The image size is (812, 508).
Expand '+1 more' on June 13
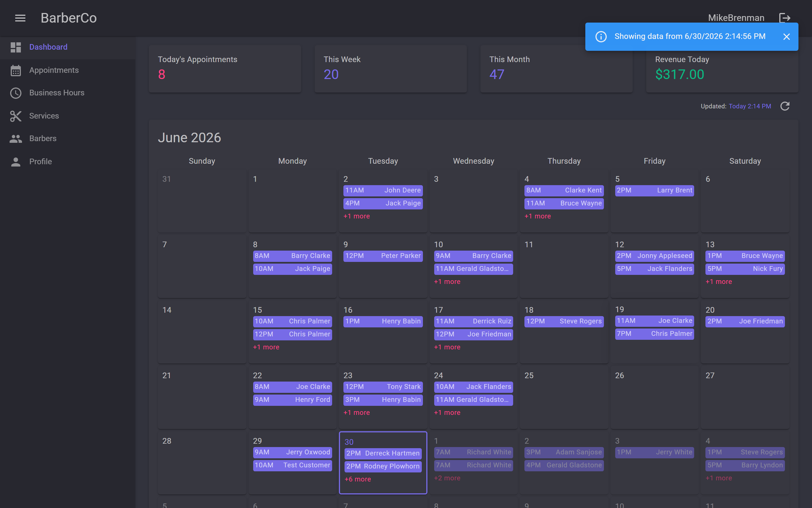click(719, 282)
